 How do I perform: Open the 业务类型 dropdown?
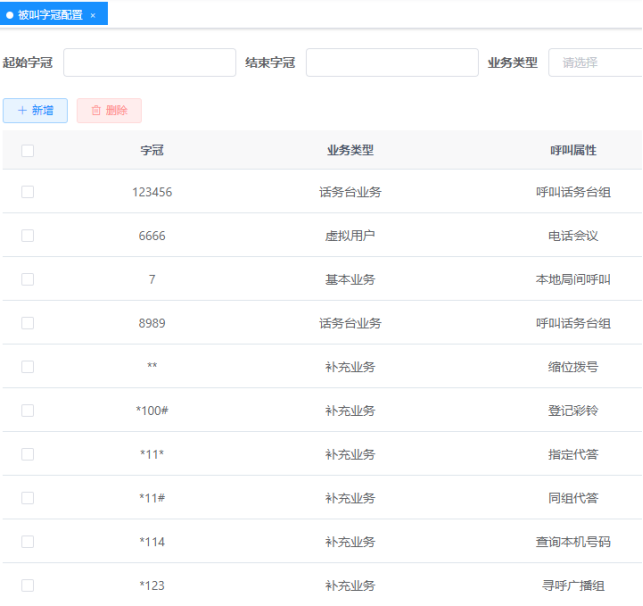tap(595, 62)
